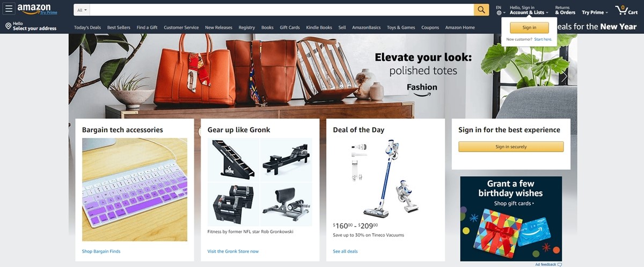The image size is (644, 267).
Task: Click the globe language icon
Action: [x=499, y=13]
